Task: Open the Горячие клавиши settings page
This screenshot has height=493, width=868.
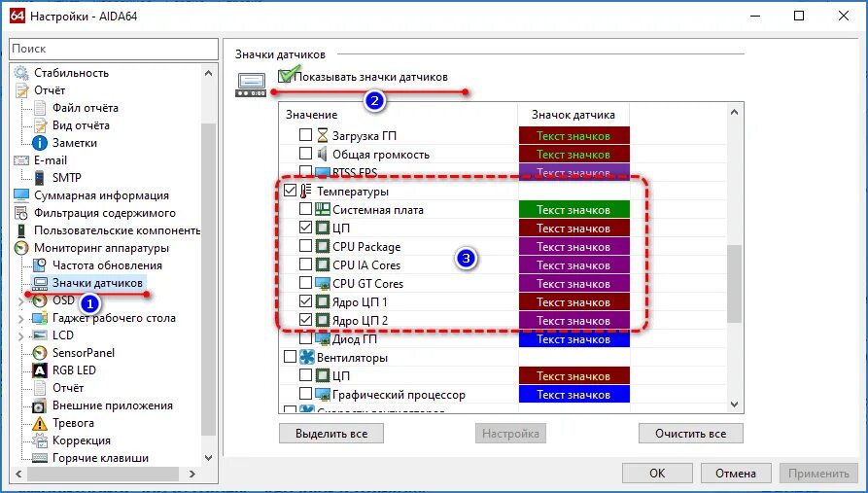Action: [x=100, y=458]
